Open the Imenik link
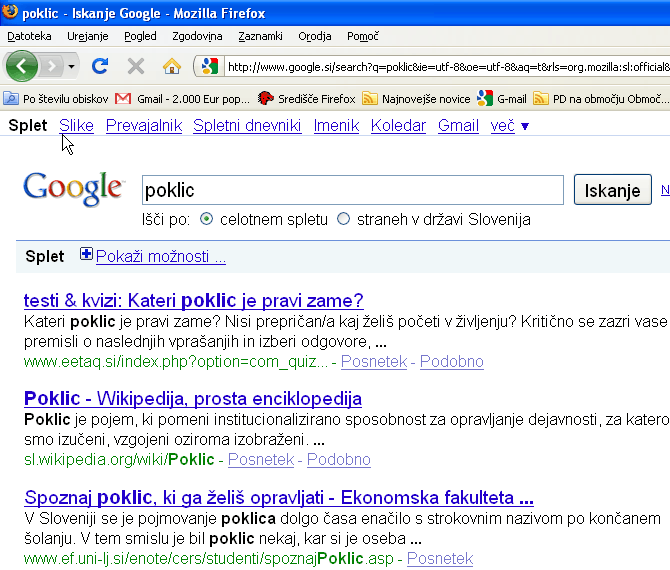Viewport: 670px width, 570px height. (x=336, y=126)
